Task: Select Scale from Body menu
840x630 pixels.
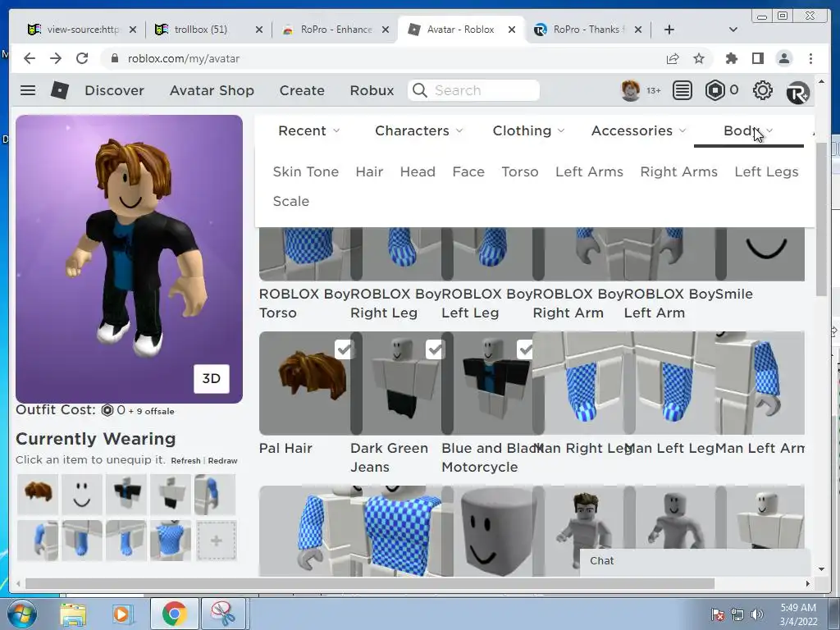Action: (x=291, y=202)
